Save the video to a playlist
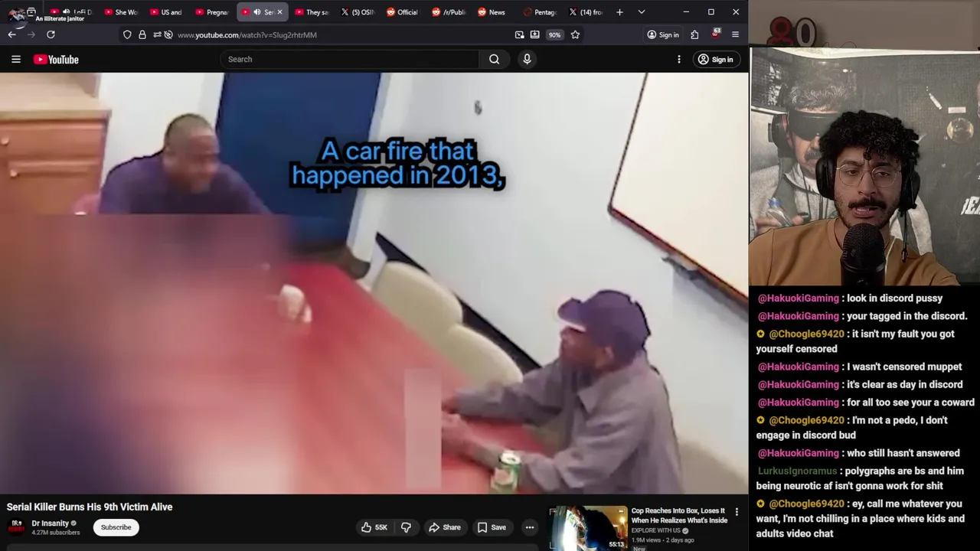 [492, 527]
